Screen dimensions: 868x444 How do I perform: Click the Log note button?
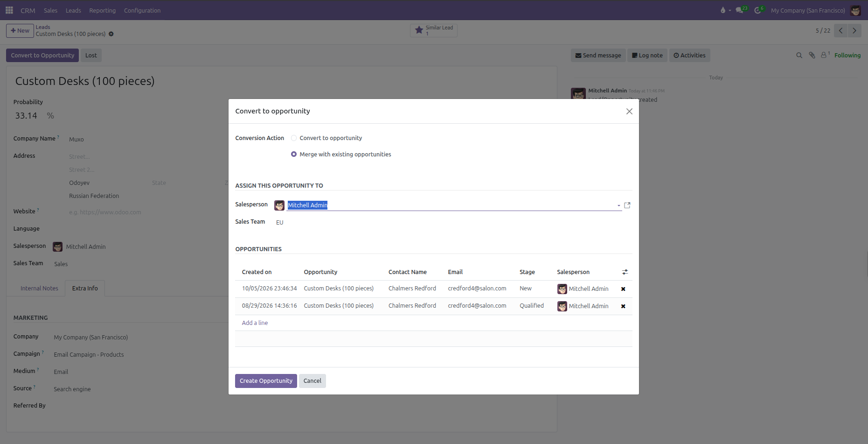pos(647,56)
